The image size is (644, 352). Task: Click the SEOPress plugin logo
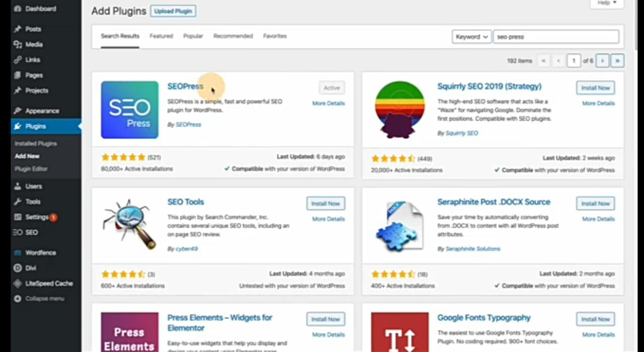point(129,110)
